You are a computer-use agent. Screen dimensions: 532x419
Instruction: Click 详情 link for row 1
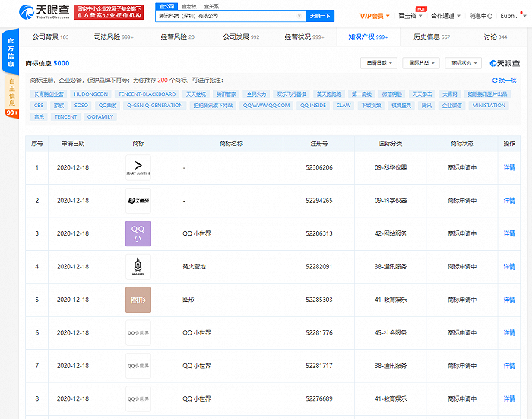pos(509,167)
